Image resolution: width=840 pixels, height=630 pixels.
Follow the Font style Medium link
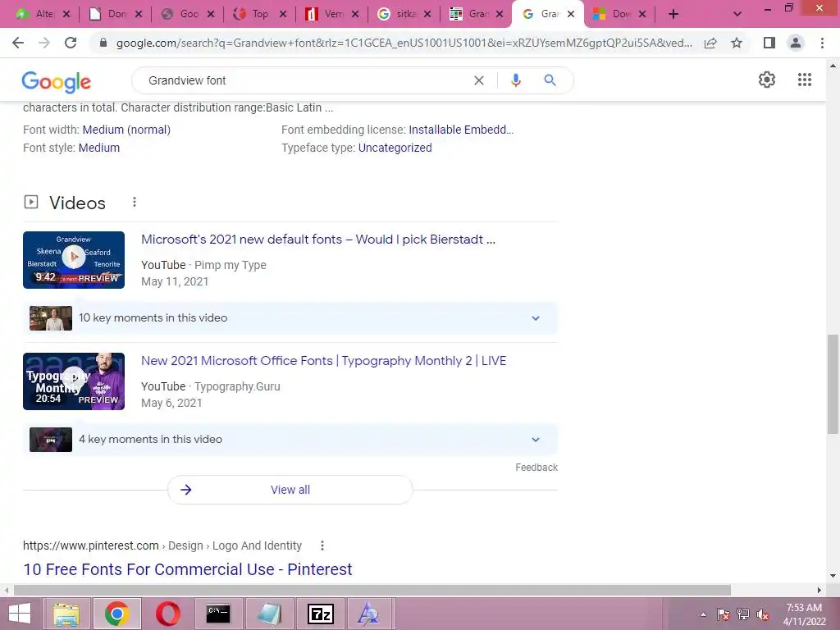[x=99, y=148]
